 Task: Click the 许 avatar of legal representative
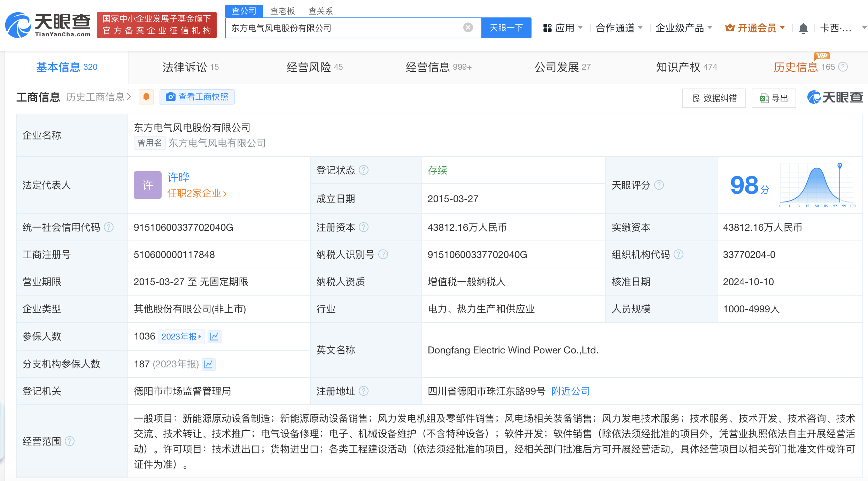(148, 185)
